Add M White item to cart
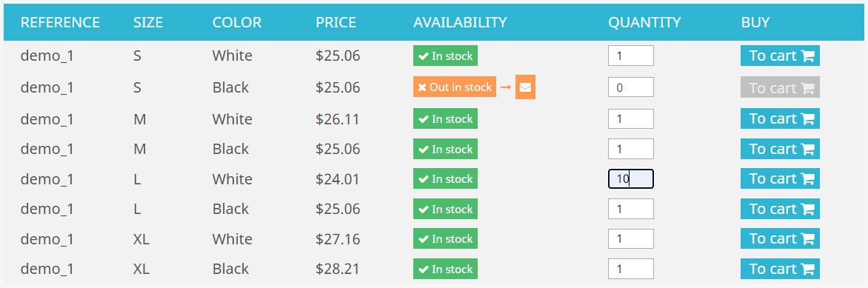Image resolution: width=868 pixels, height=288 pixels. coord(780,118)
